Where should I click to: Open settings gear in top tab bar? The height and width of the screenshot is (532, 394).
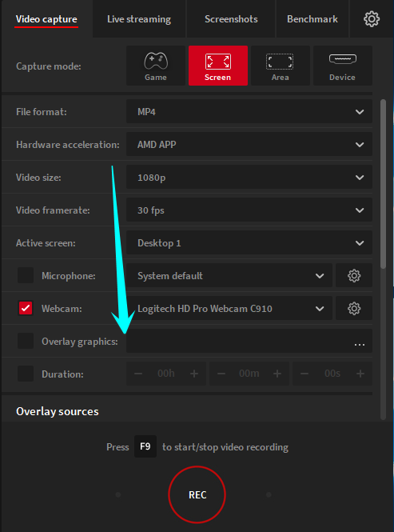tap(372, 19)
